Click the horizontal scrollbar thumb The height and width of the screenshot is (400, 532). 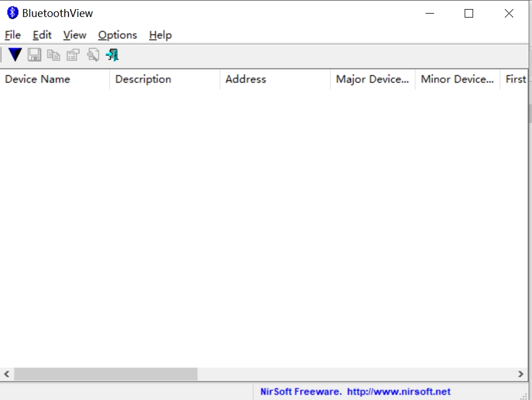click(x=105, y=374)
